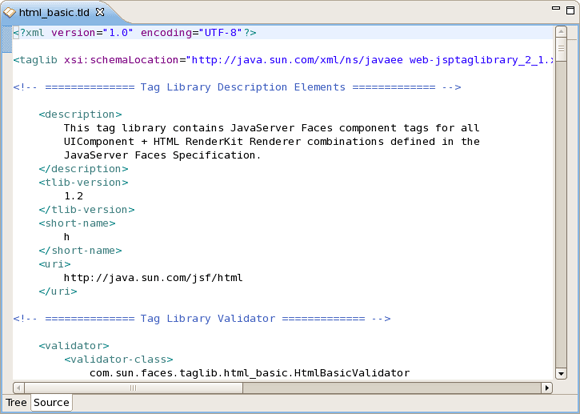This screenshot has height=414, width=580.
Task: Click the com.sun.faces.taglib.html_basic.HtmlBasicValidator class name
Action: [250, 373]
